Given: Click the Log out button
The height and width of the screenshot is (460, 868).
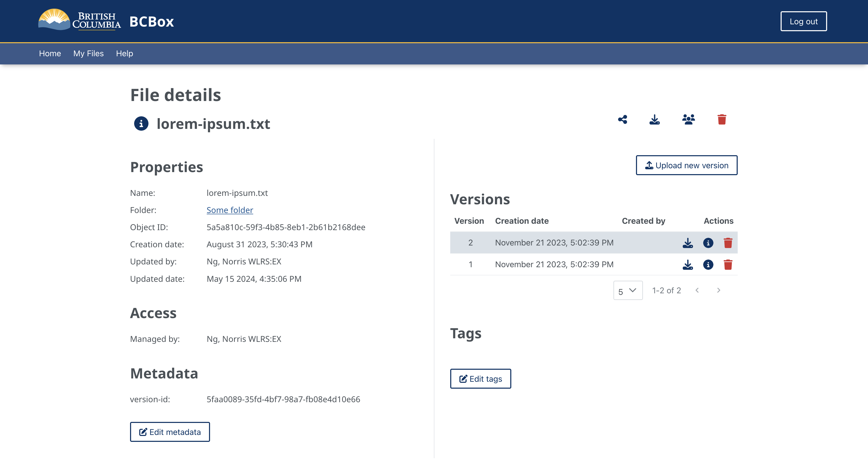Looking at the screenshot, I should (x=804, y=21).
